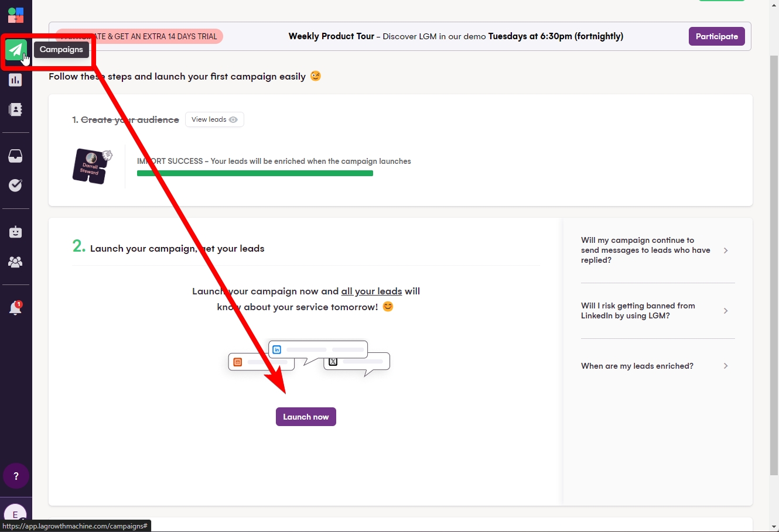Click the 'all your leads' link
The height and width of the screenshot is (532, 779).
click(x=371, y=291)
